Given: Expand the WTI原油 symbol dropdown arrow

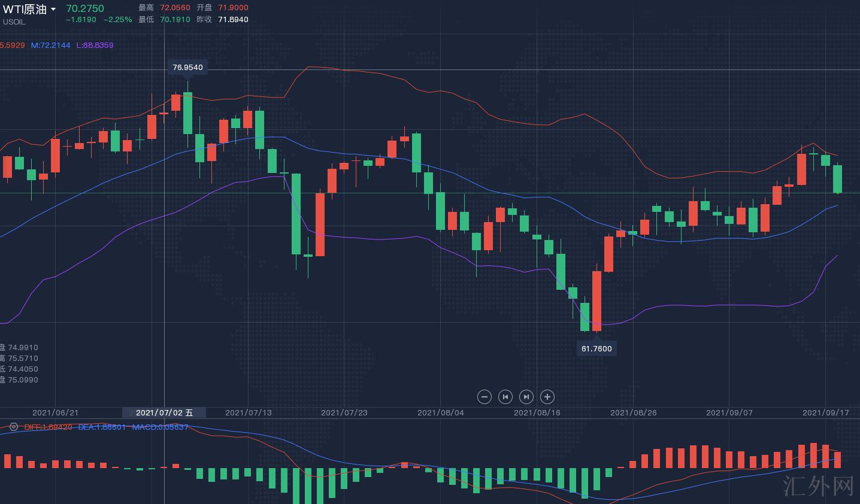Looking at the screenshot, I should click(x=53, y=10).
